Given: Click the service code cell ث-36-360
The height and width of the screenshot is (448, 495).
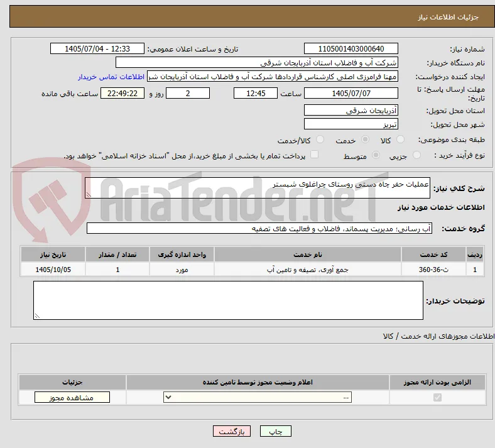Looking at the screenshot, I should (x=434, y=270).
